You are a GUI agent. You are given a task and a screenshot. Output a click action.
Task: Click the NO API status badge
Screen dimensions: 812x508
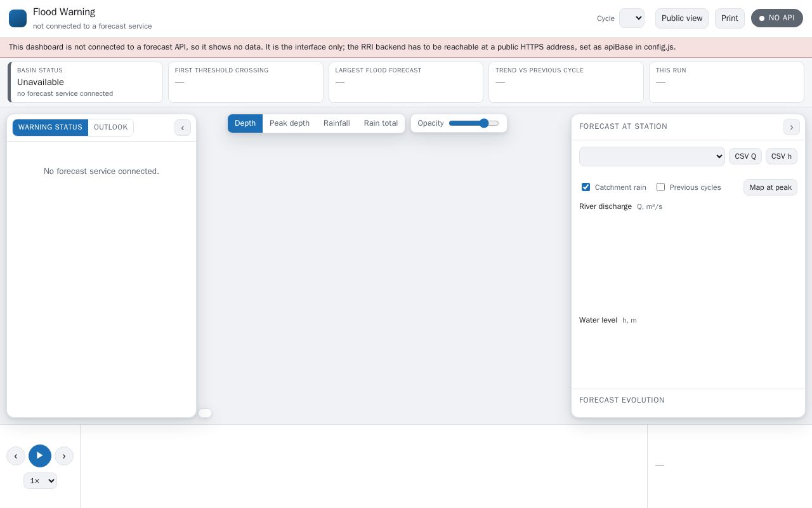[x=777, y=18]
